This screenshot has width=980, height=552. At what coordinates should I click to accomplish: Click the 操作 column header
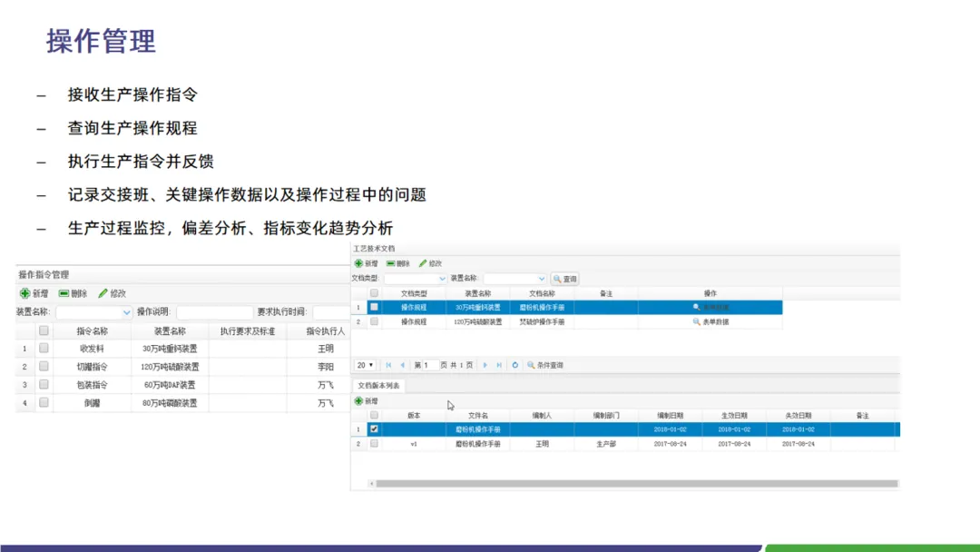point(710,293)
